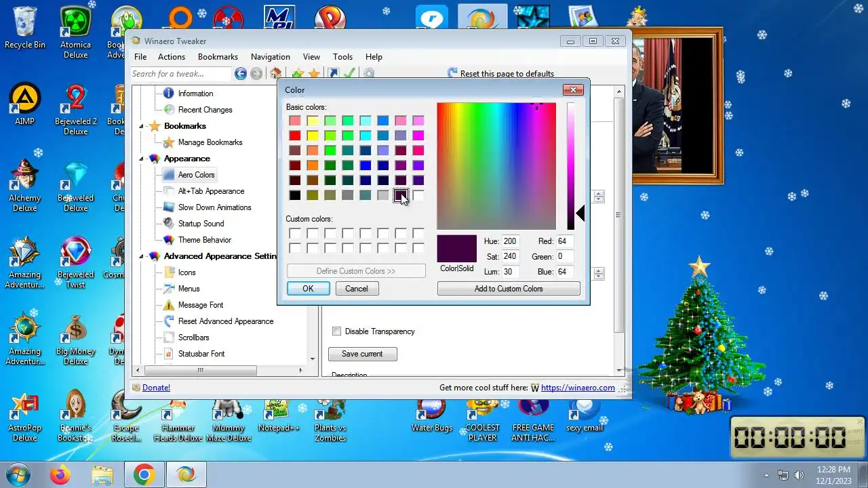
Task: Click the orange bookmarks star toolbar icon
Action: click(x=314, y=74)
